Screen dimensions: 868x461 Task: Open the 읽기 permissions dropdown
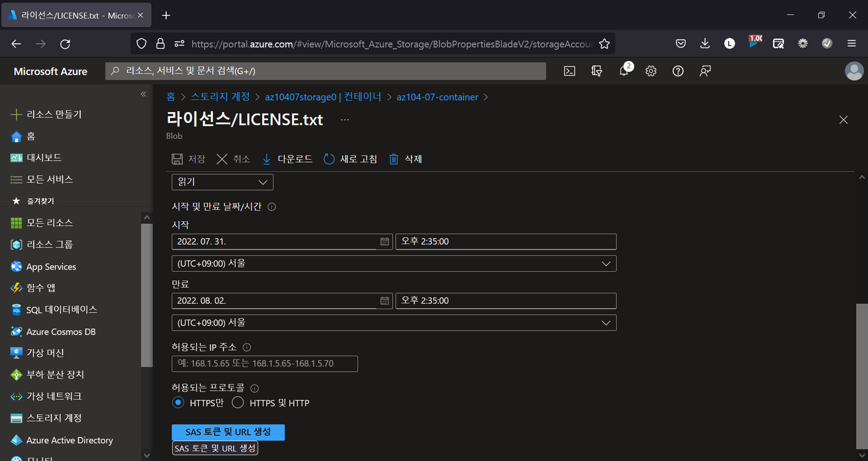pyautogui.click(x=223, y=182)
